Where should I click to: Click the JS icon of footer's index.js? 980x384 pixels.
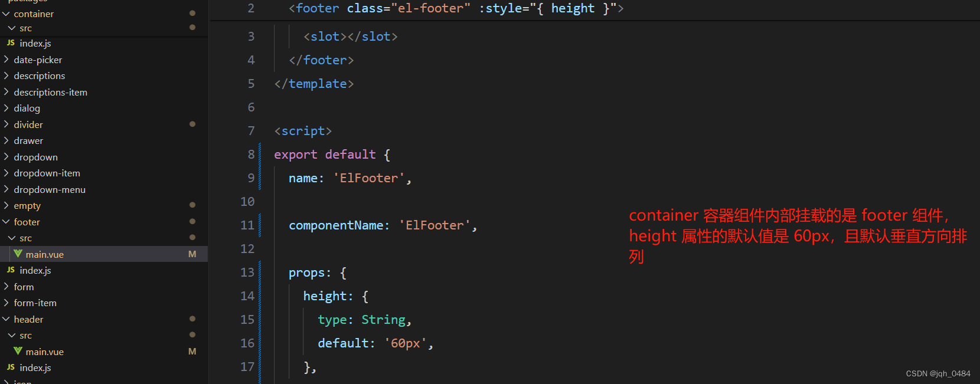pyautogui.click(x=11, y=270)
